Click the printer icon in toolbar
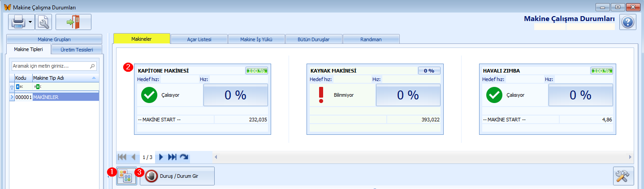 pyautogui.click(x=18, y=21)
